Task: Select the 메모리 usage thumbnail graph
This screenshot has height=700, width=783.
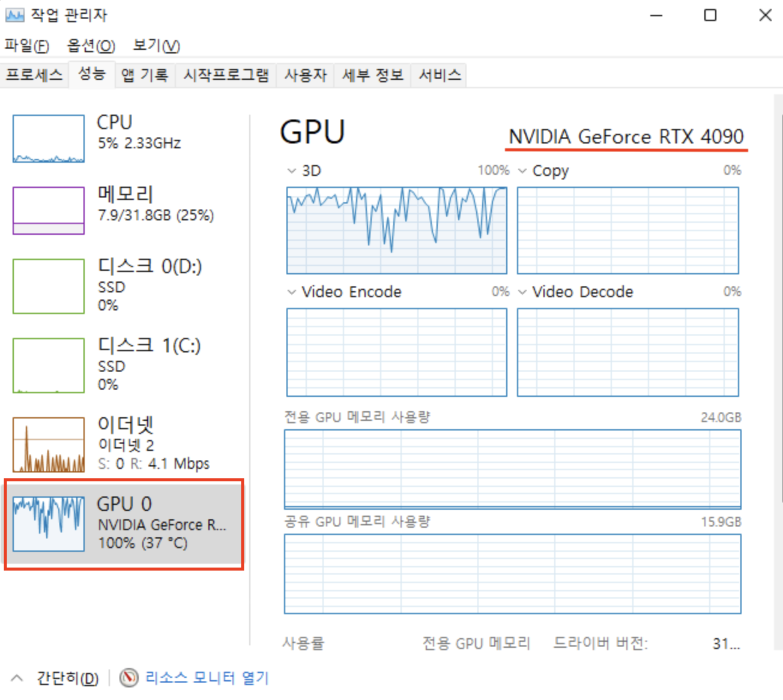Action: tap(49, 210)
